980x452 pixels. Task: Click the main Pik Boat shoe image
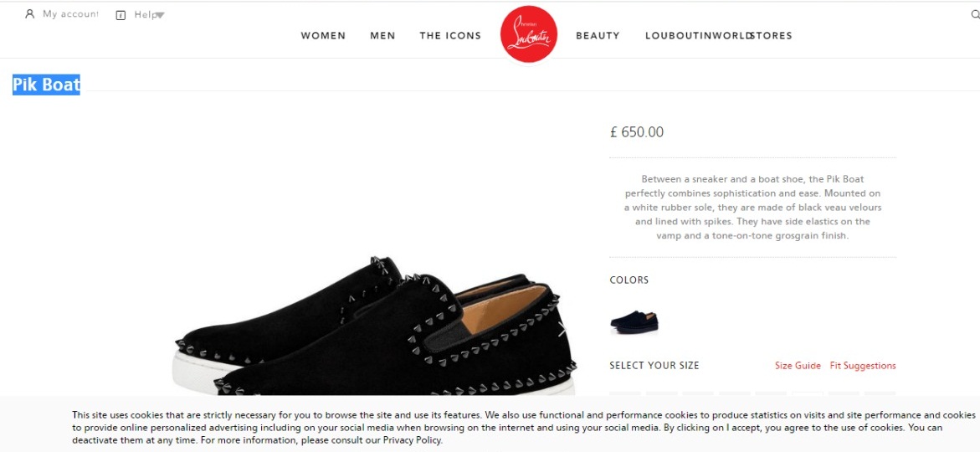pyautogui.click(x=375, y=328)
